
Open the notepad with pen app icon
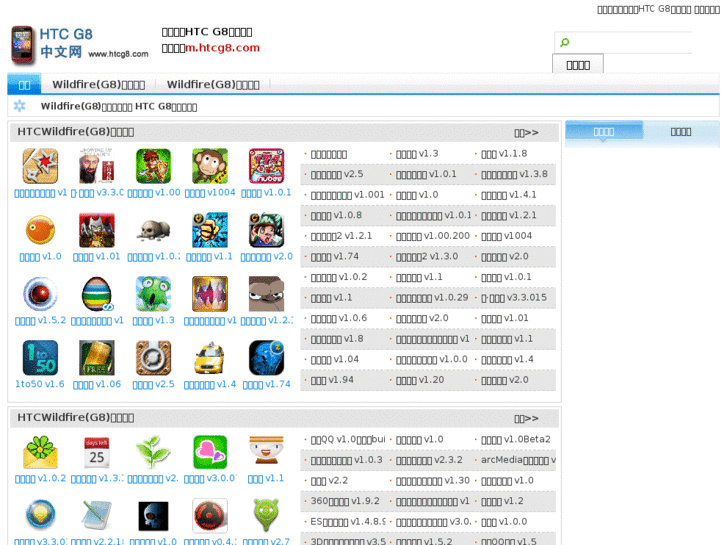pyautogui.click(x=96, y=516)
